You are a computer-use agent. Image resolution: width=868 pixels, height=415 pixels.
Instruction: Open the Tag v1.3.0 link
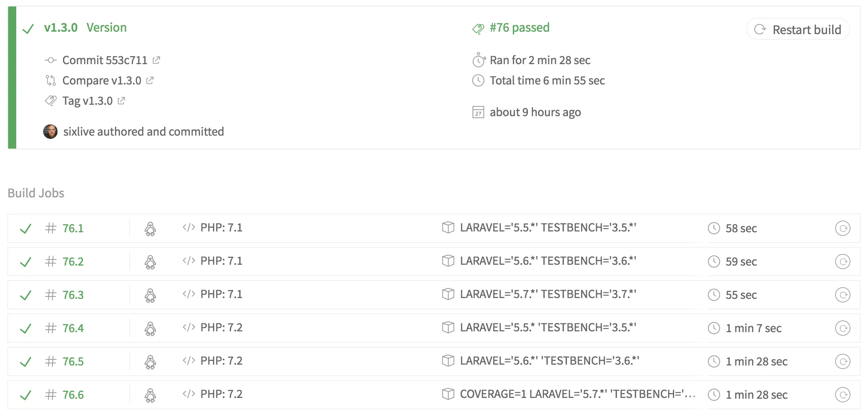coord(87,101)
